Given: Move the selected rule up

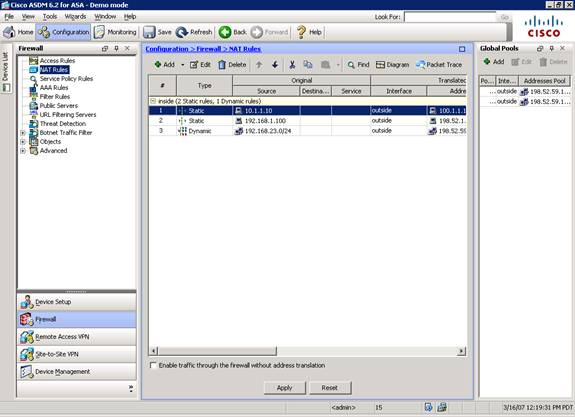Looking at the screenshot, I should 259,65.
